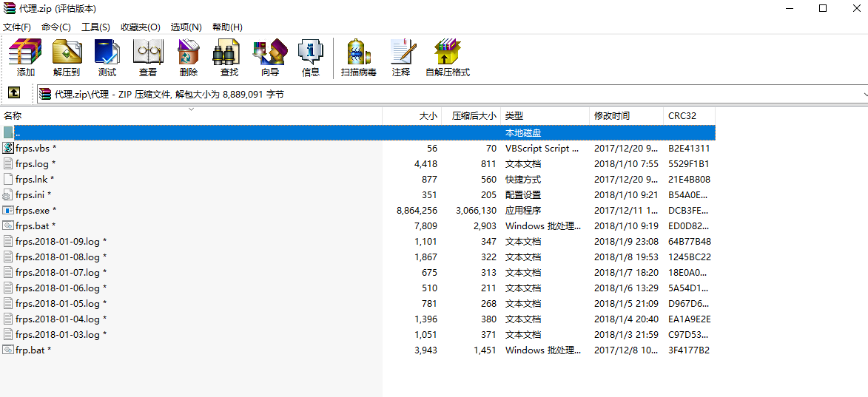The image size is (868, 397).
Task: Click the date 2018/1/10 7:55
Action: [626, 164]
